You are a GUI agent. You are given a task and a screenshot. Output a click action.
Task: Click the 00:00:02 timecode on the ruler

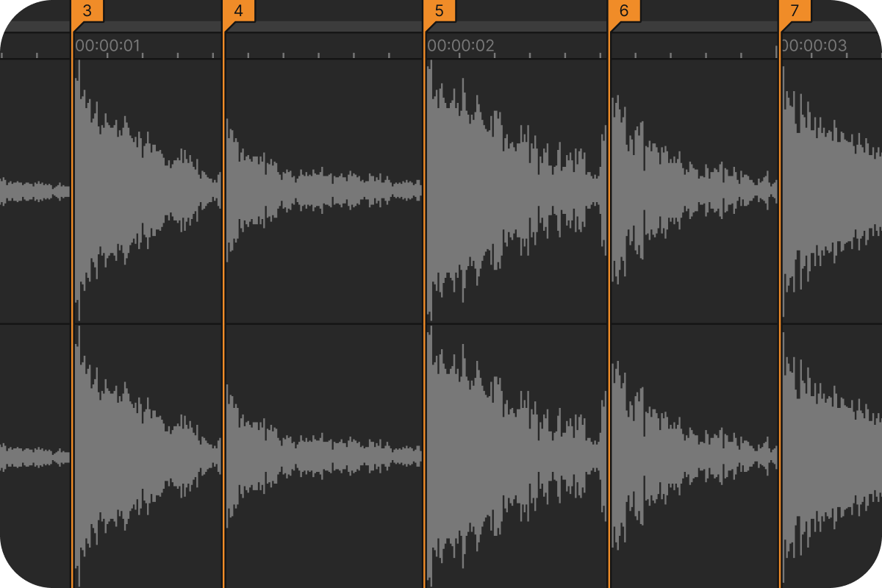[461, 46]
